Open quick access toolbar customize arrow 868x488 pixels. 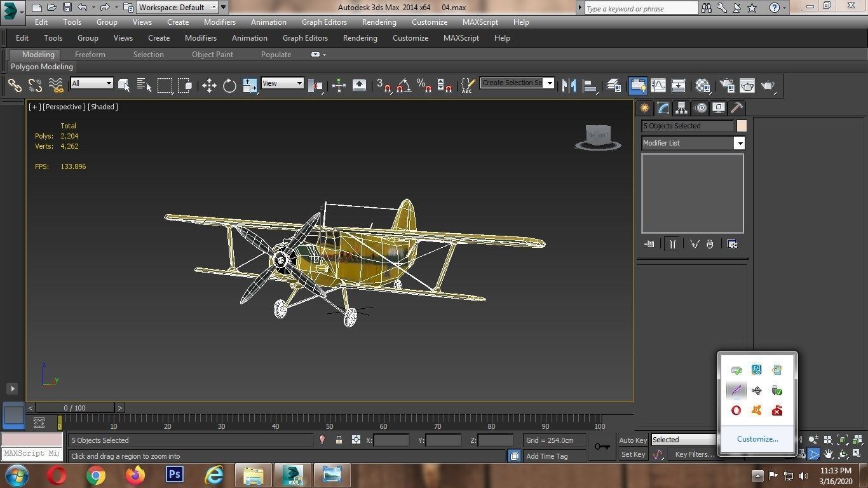pos(223,8)
